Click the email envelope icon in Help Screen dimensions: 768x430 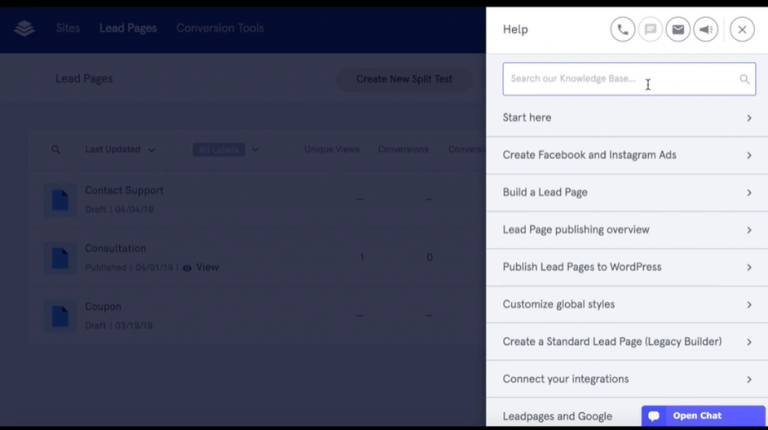(x=678, y=29)
